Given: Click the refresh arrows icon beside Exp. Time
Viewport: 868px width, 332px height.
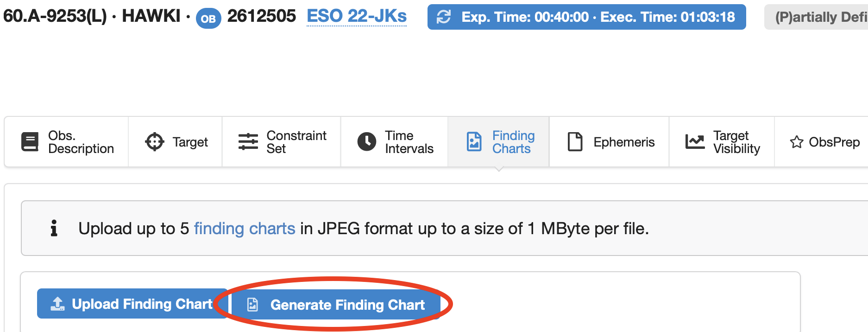Looking at the screenshot, I should pos(444,17).
